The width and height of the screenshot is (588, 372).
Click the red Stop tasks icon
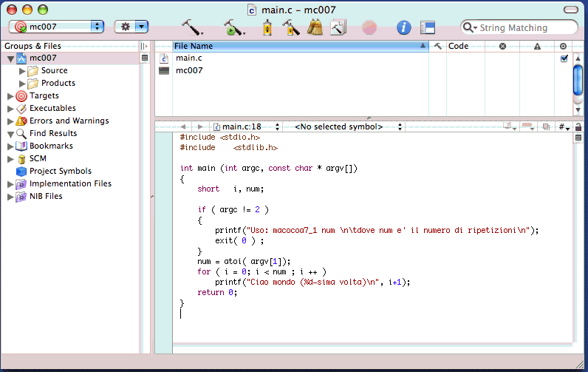click(369, 27)
